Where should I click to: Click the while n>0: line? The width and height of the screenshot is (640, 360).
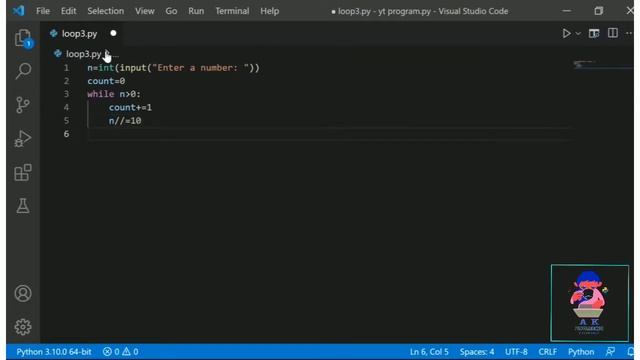point(113,94)
